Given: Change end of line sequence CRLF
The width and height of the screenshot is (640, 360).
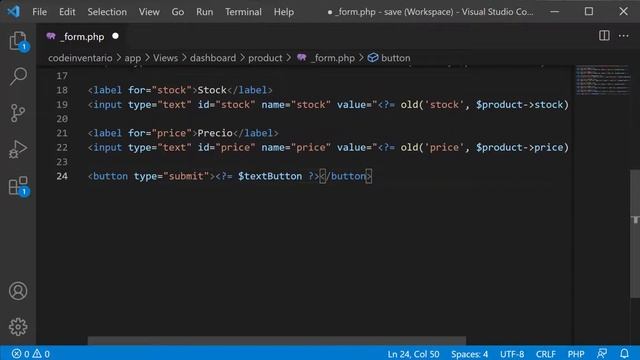Looking at the screenshot, I should [x=545, y=353].
